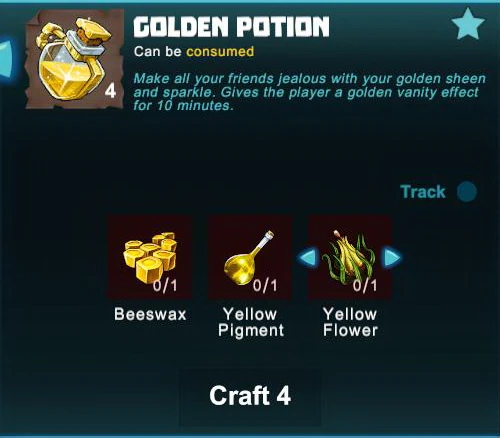Viewport: 500px width, 438px height.
Task: Click the previous arrow at left edge
Action: [x=7, y=59]
